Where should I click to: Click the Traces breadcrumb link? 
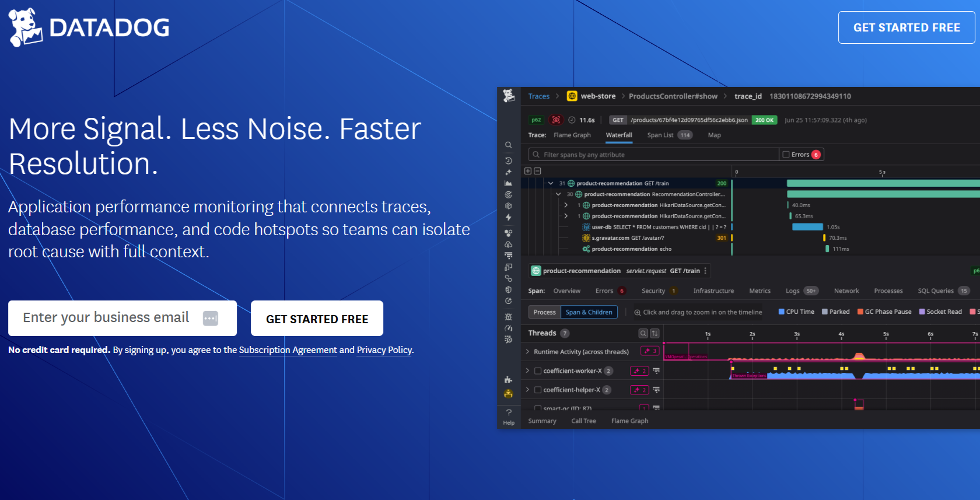point(539,96)
